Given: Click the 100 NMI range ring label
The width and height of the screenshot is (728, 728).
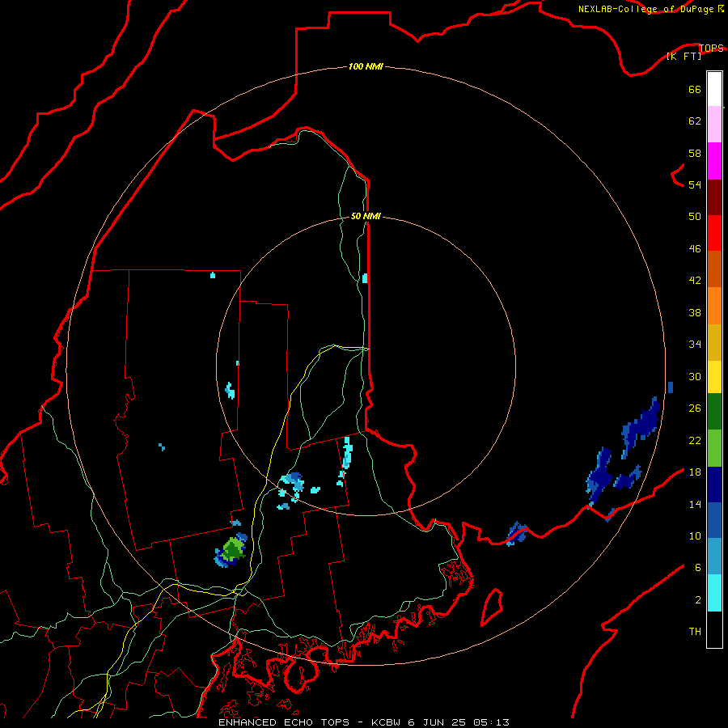Looking at the screenshot, I should point(366,66).
